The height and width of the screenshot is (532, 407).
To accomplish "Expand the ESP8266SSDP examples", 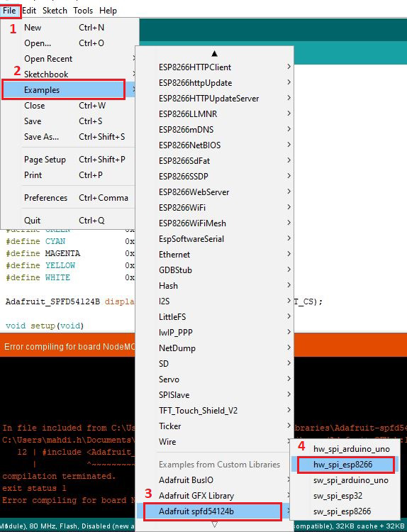I will click(214, 177).
